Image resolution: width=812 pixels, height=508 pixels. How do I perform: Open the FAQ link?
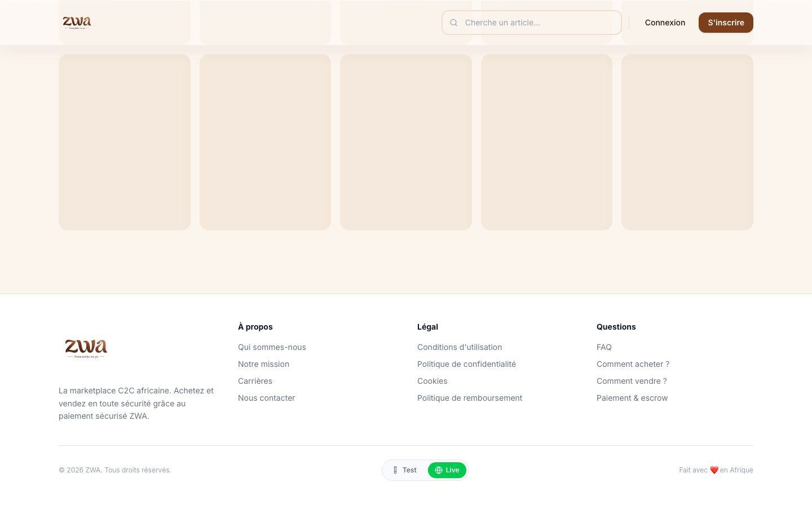click(604, 347)
